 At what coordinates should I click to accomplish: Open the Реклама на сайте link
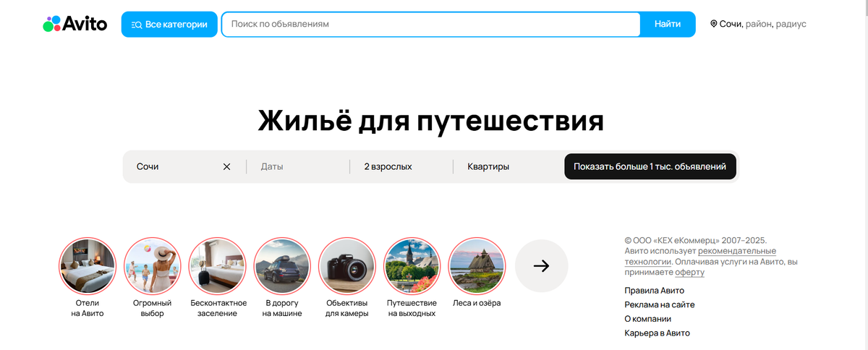pyautogui.click(x=659, y=304)
